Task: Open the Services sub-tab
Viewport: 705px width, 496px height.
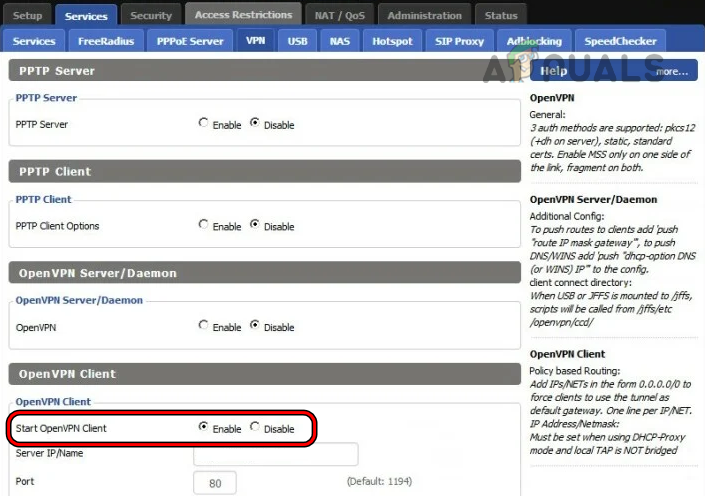Action: [x=34, y=41]
